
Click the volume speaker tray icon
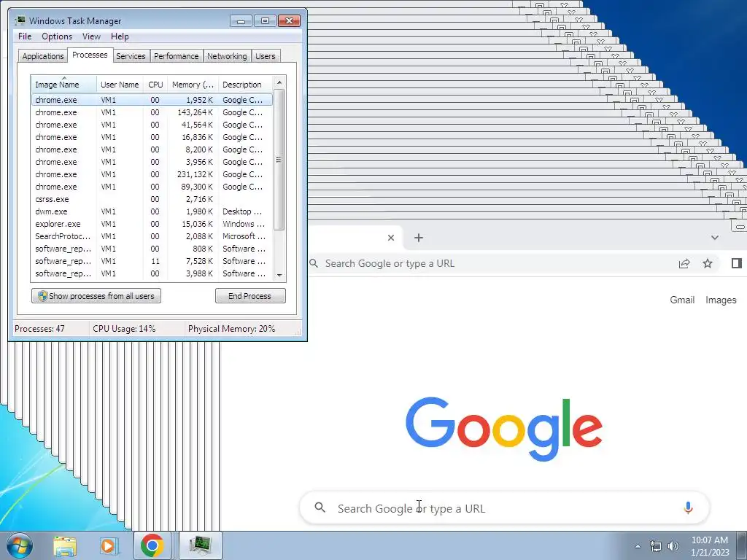pyautogui.click(x=673, y=546)
